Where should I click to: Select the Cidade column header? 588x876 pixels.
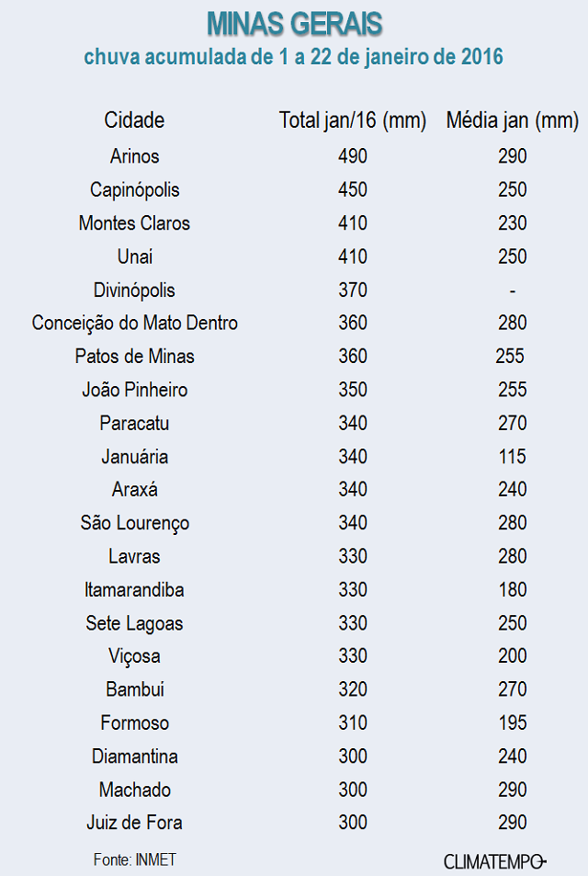[134, 120]
